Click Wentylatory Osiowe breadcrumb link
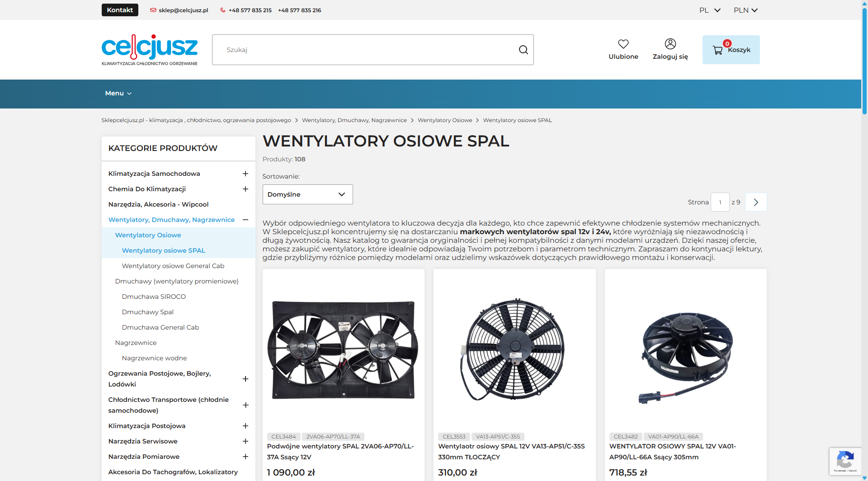The width and height of the screenshot is (868, 481). click(444, 120)
